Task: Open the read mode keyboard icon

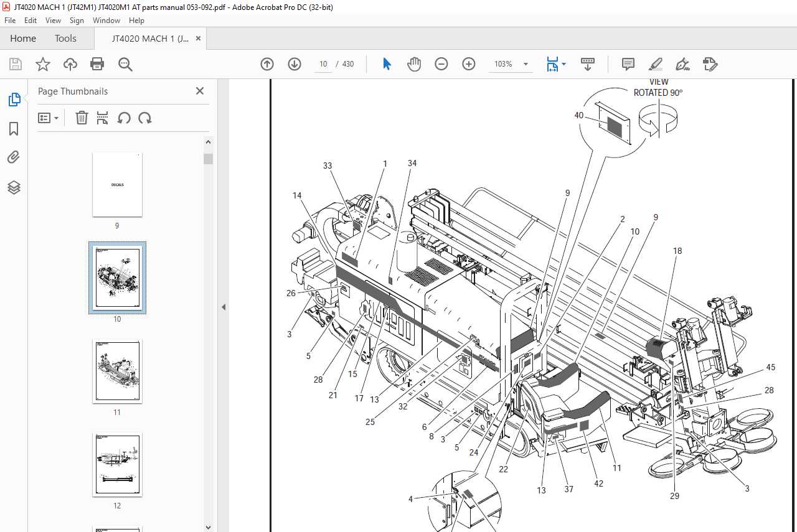Action: tap(588, 64)
